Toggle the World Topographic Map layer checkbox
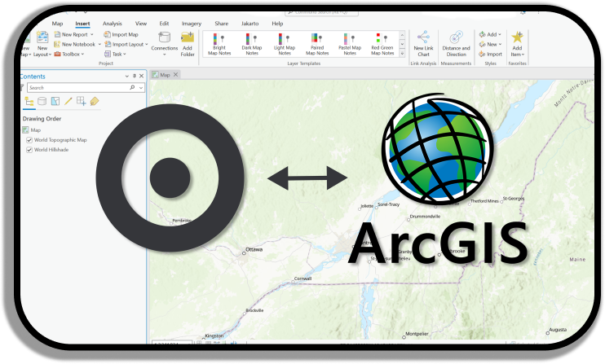The height and width of the screenshot is (364, 605). pyautogui.click(x=29, y=140)
